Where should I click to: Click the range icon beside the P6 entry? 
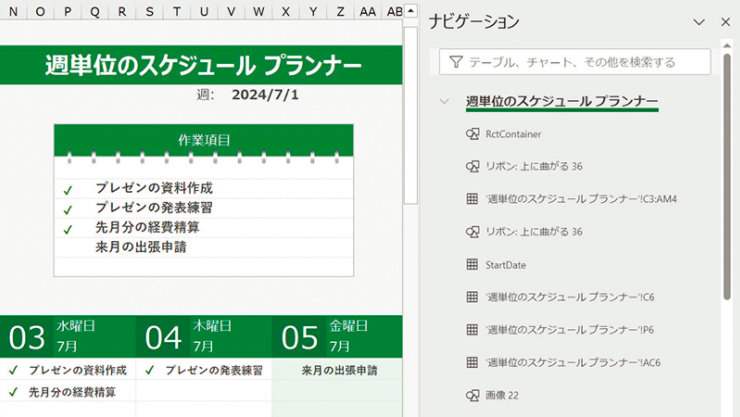[472, 330]
